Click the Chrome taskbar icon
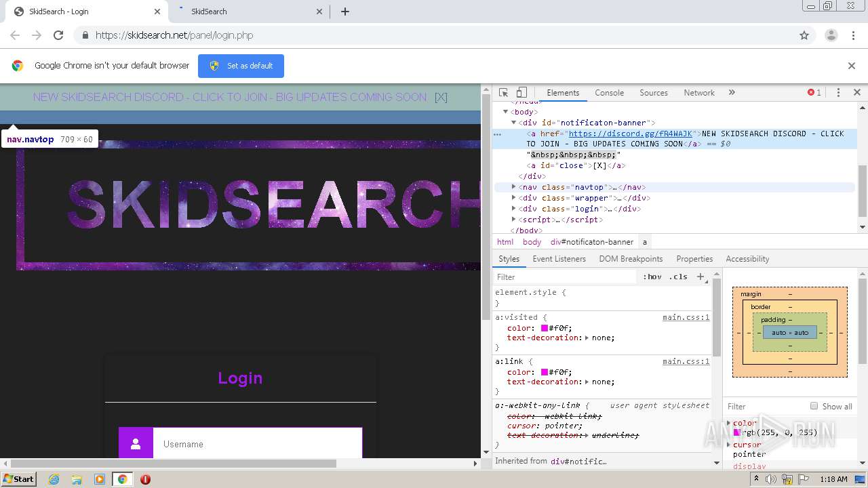This screenshot has height=488, width=868. [122, 479]
